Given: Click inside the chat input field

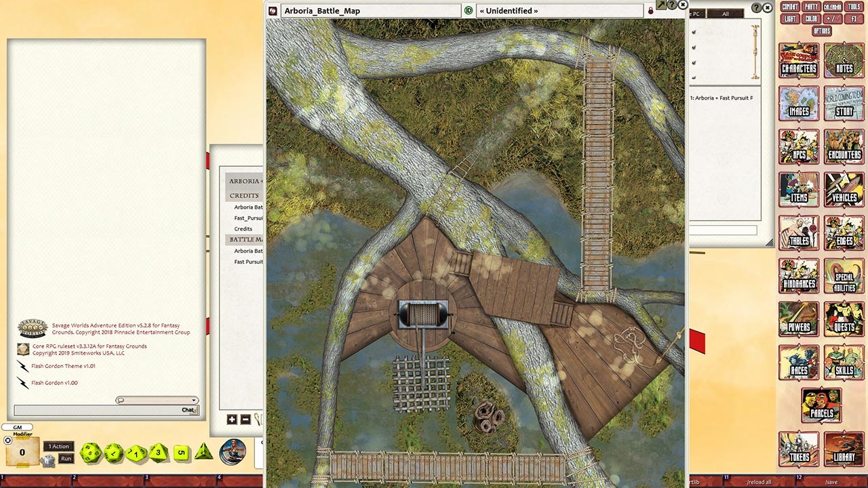Looking at the screenshot, I should [x=95, y=409].
